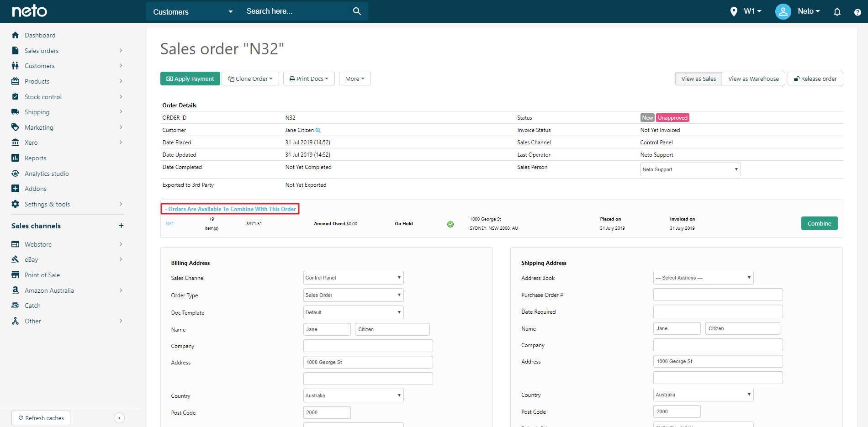Click Marketing tag icon
Viewport: 868px width, 427px height.
16,127
